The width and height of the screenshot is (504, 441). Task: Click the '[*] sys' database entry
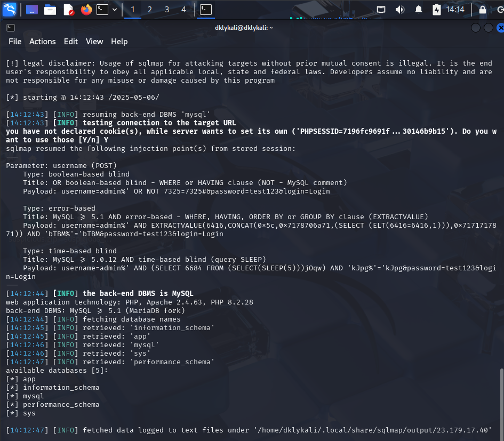coord(21,413)
